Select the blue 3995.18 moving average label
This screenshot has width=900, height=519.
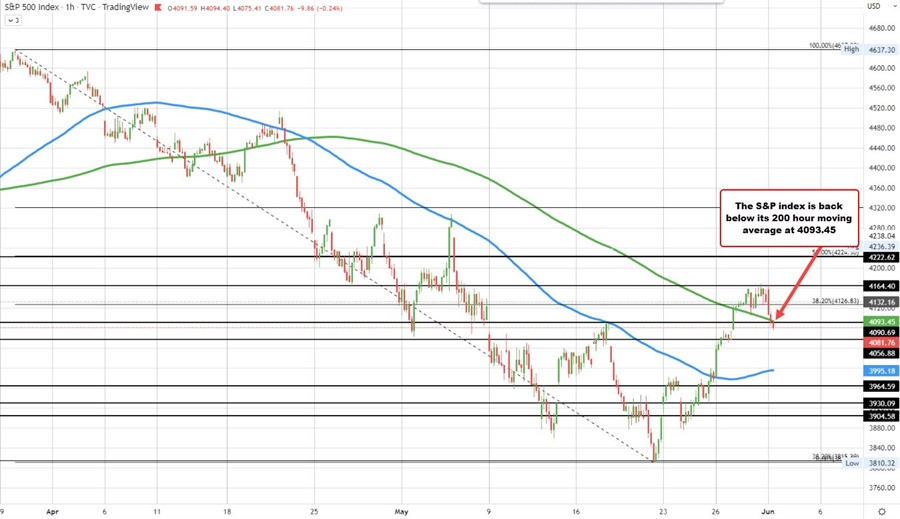pos(880,370)
